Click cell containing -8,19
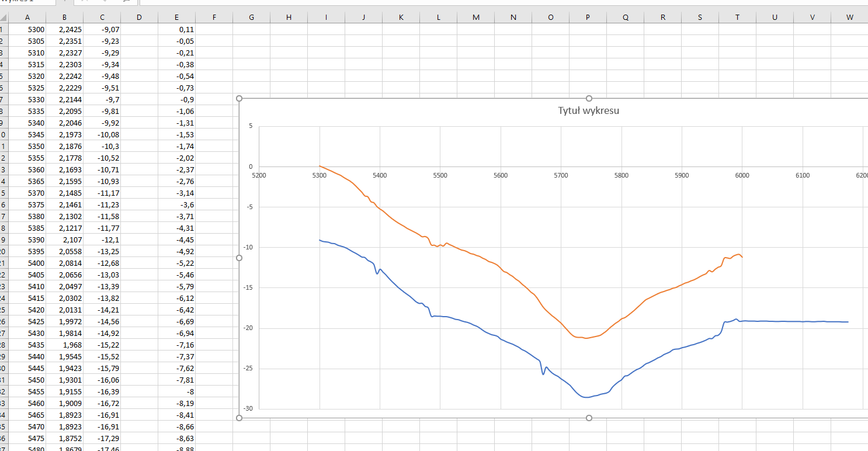The width and height of the screenshot is (868, 451). (x=176, y=403)
